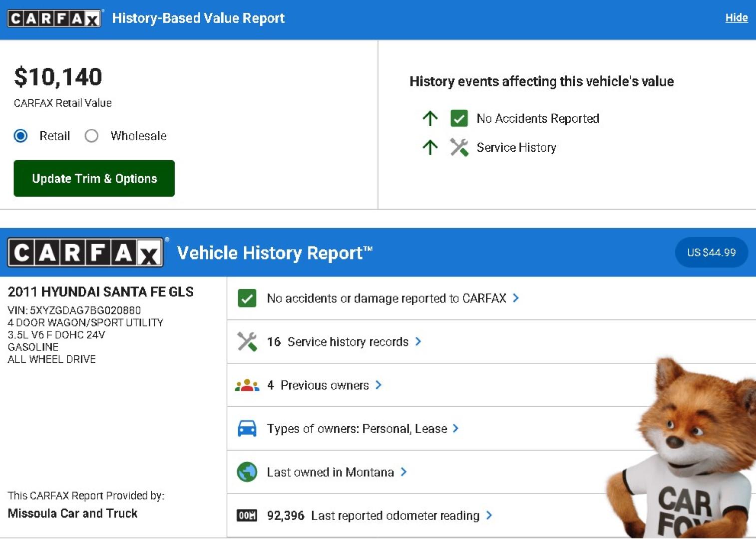Screen dimensions: 756x539
Task: Expand the Last reported odometer reading chevron
Action: [489, 515]
